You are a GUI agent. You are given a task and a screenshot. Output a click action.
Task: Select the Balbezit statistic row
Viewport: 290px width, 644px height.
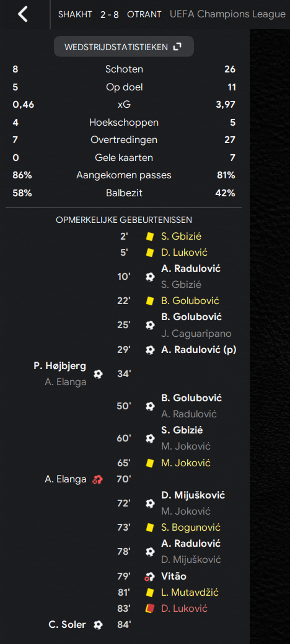pyautogui.click(x=124, y=193)
